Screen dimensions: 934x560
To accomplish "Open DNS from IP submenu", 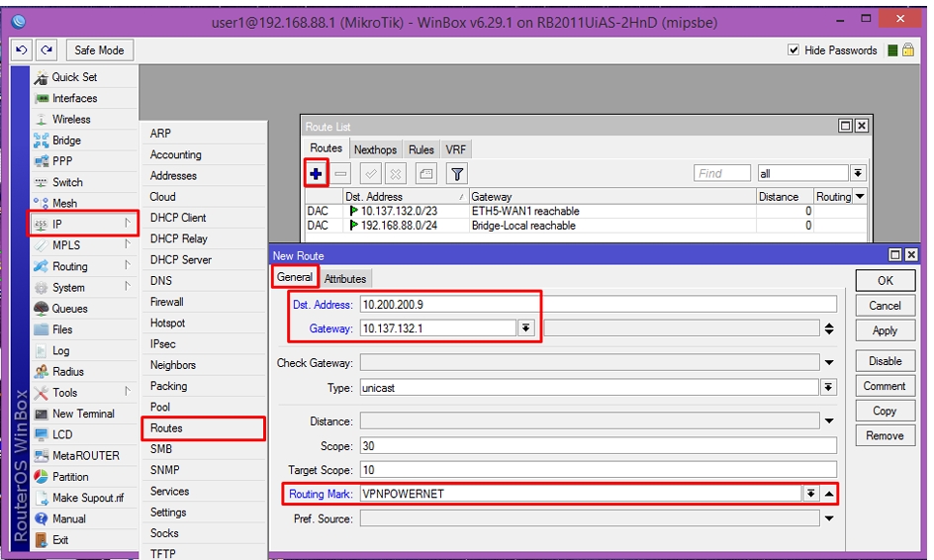I will click(x=203, y=281).
